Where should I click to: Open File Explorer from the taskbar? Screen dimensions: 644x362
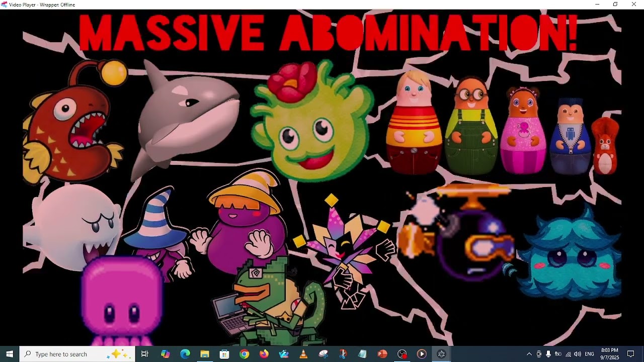coord(204,354)
